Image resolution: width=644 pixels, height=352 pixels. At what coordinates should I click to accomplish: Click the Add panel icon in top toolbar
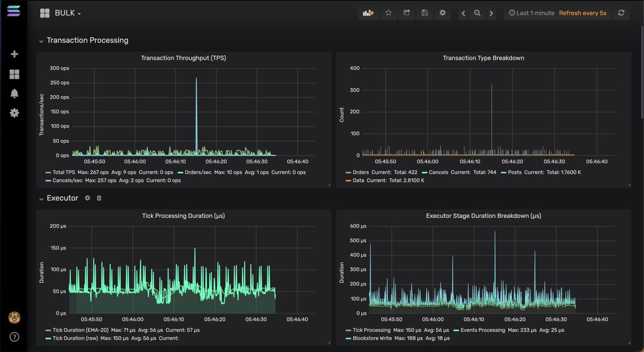(x=368, y=13)
